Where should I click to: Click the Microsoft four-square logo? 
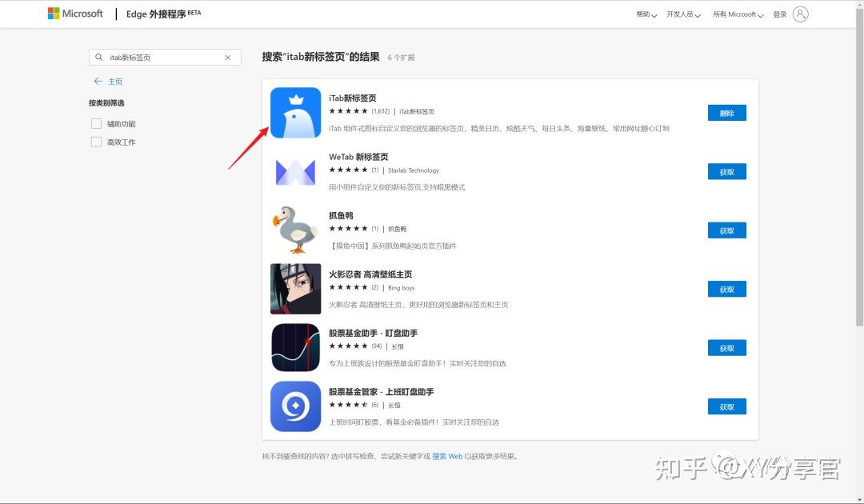(52, 13)
